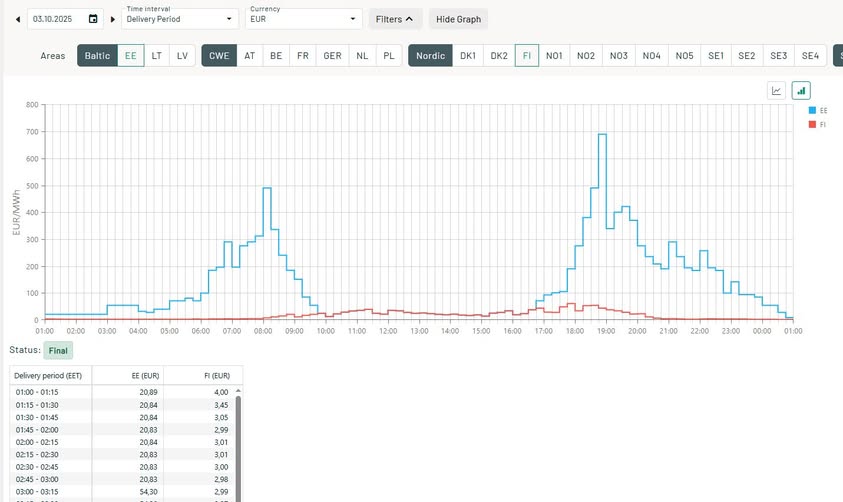Screen dimensions: 843x502
Task: Toggle the SE3 area
Action: pos(778,56)
